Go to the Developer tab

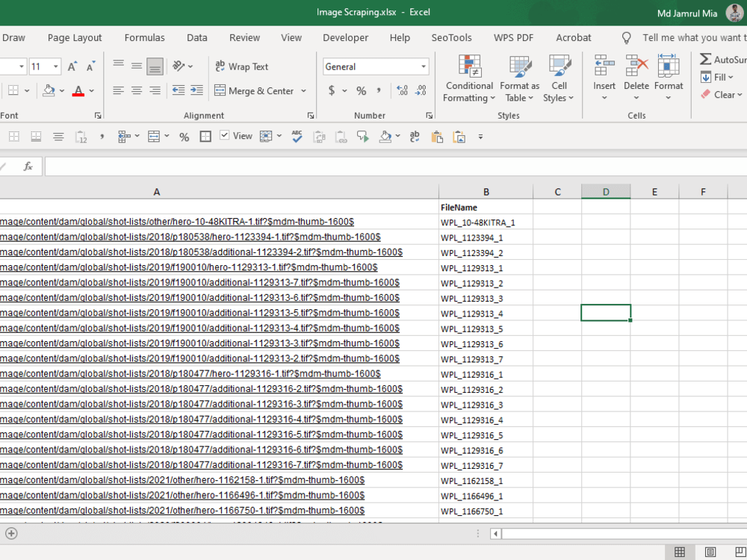(x=345, y=37)
